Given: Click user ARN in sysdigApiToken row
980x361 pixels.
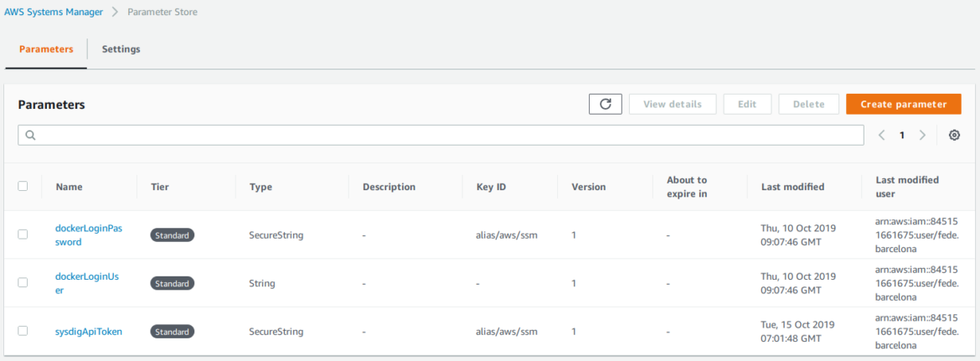Looking at the screenshot, I should (916, 332).
